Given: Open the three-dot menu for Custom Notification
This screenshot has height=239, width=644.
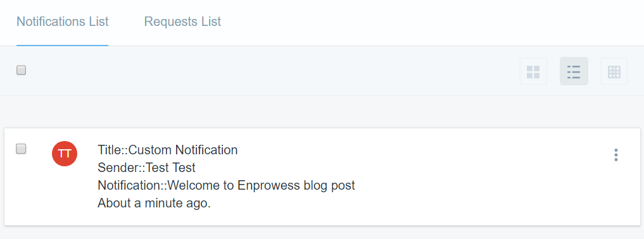Looking at the screenshot, I should click(616, 155).
